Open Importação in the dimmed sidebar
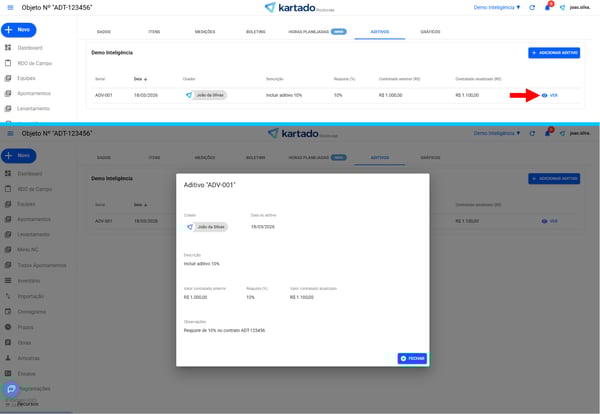Viewport: 600px width, 414px height. 24,297
